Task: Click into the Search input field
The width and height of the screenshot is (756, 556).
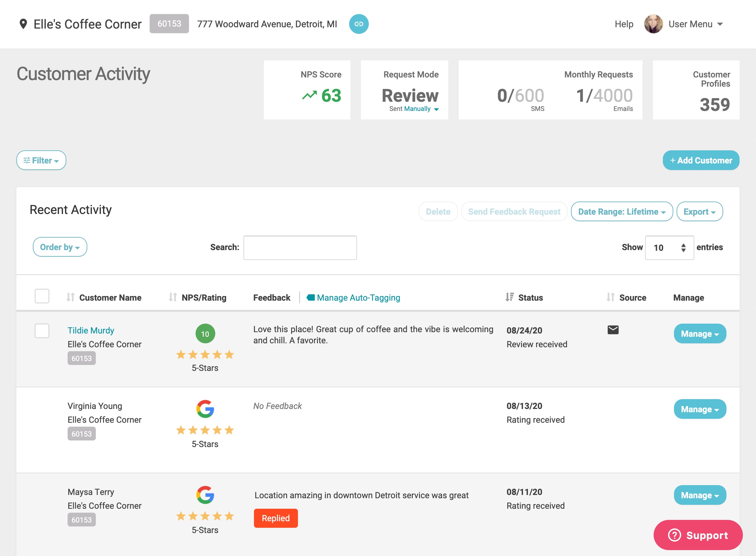Action: [300, 248]
